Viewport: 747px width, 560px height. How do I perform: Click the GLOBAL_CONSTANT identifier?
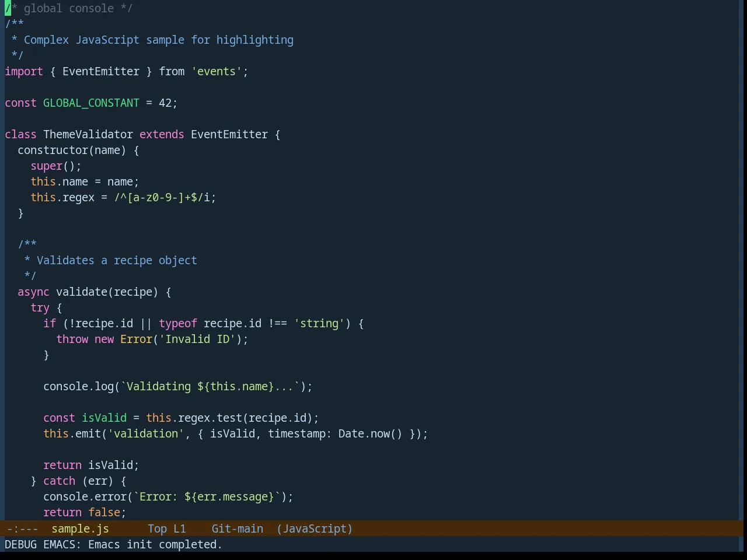click(91, 103)
